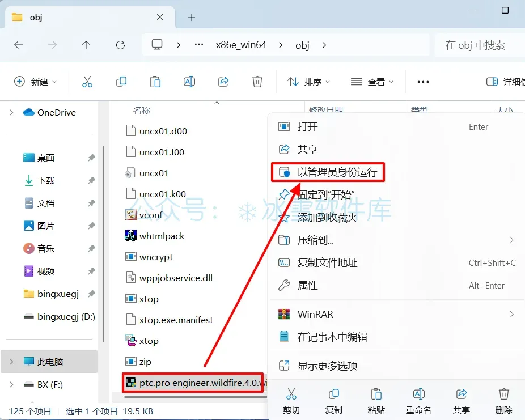Image resolution: width=525 pixels, height=420 pixels.
Task: Click the chevron after obj breadcrumb
Action: 324,45
